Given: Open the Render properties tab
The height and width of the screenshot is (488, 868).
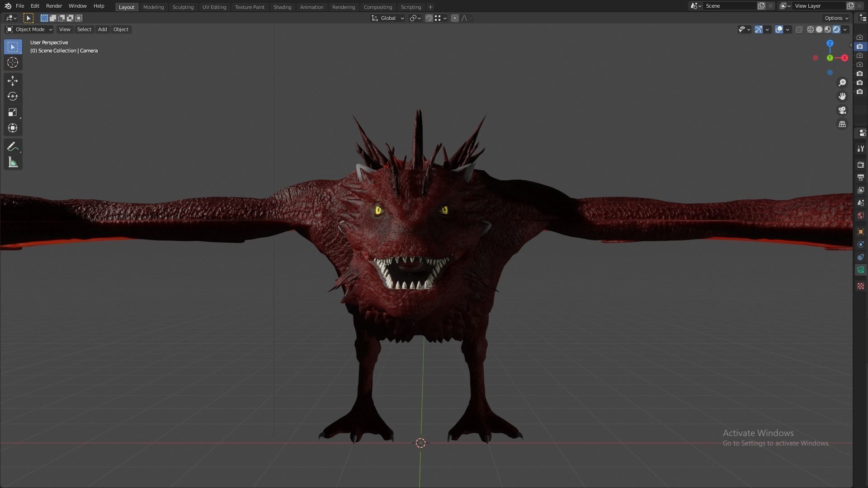Looking at the screenshot, I should tap(861, 165).
